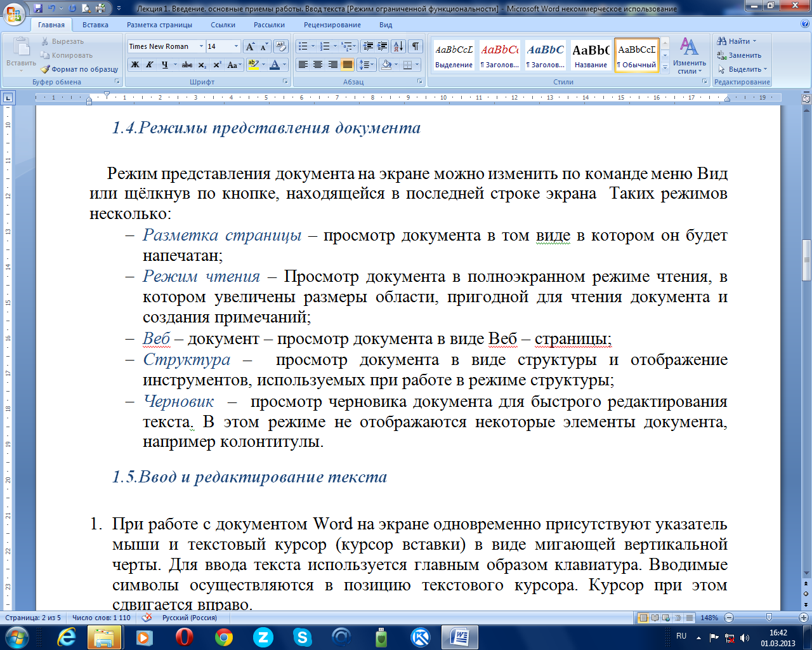Align text to the right

click(332, 65)
